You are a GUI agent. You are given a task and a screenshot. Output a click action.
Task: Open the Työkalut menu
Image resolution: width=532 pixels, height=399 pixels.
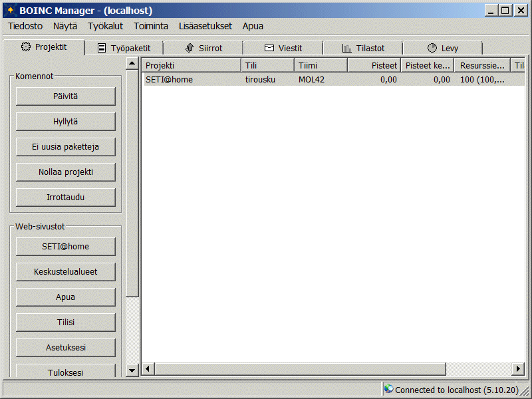click(x=105, y=26)
